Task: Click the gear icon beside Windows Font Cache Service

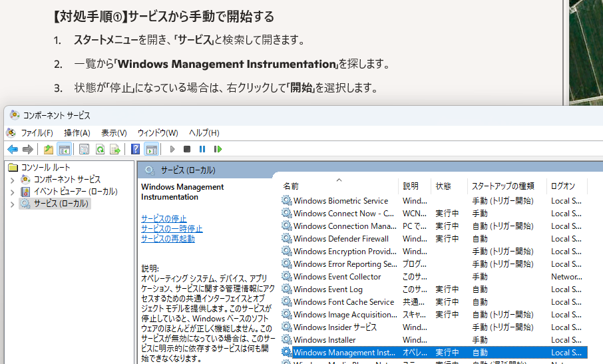Action: 286,301
